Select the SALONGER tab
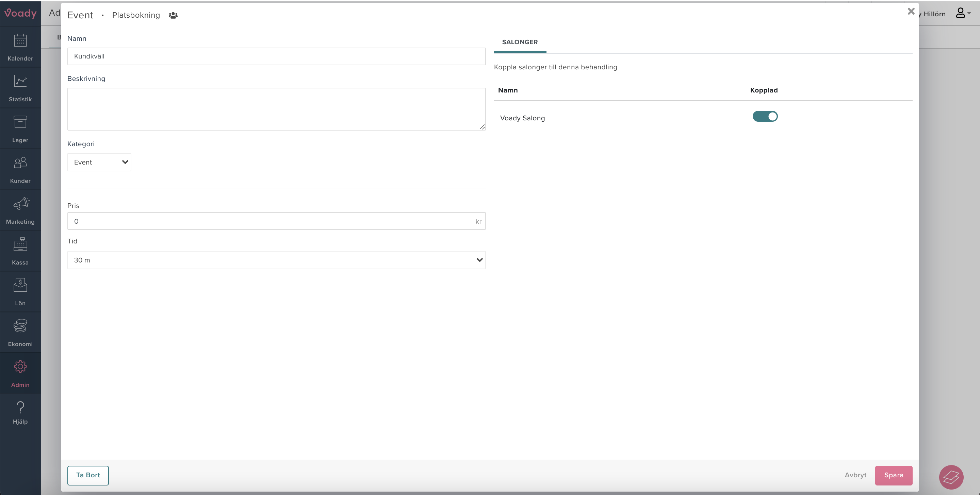 click(x=520, y=42)
